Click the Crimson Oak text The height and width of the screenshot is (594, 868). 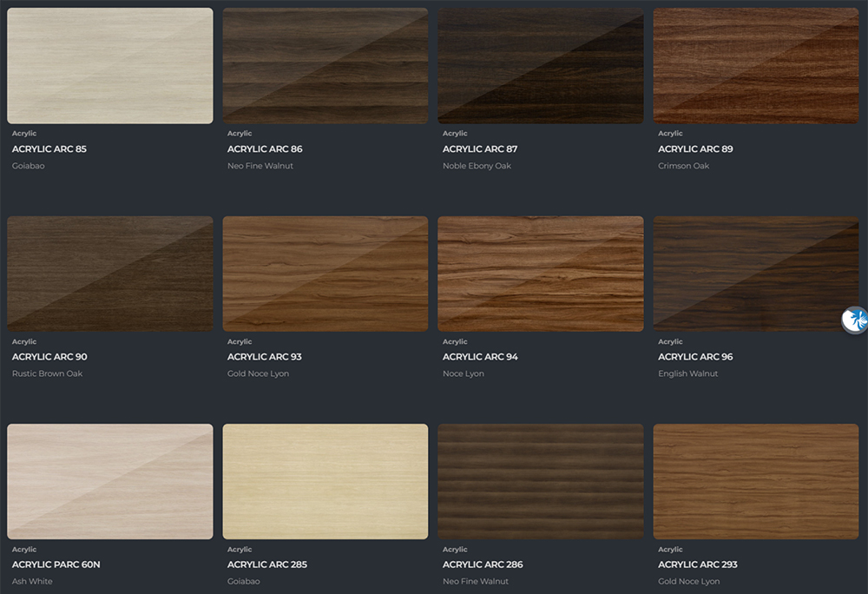[684, 166]
